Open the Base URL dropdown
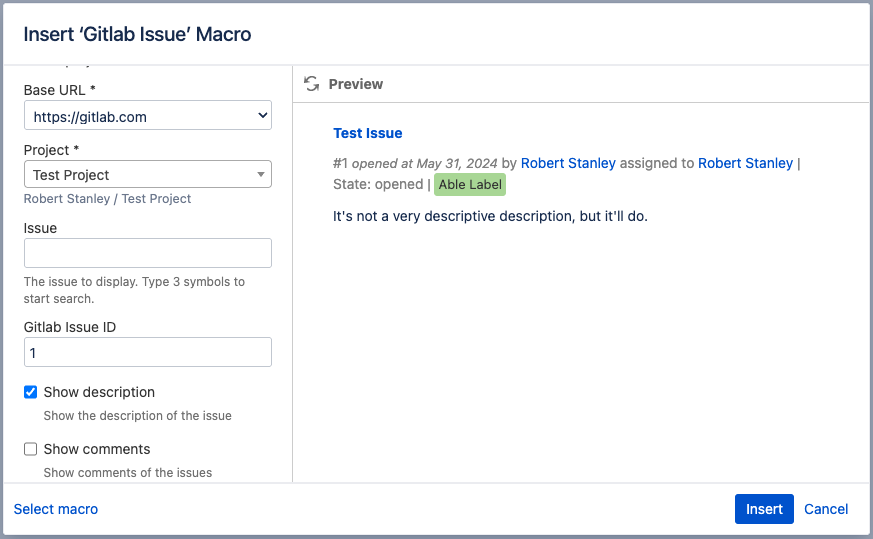Viewport: 873px width, 539px height. [x=148, y=116]
